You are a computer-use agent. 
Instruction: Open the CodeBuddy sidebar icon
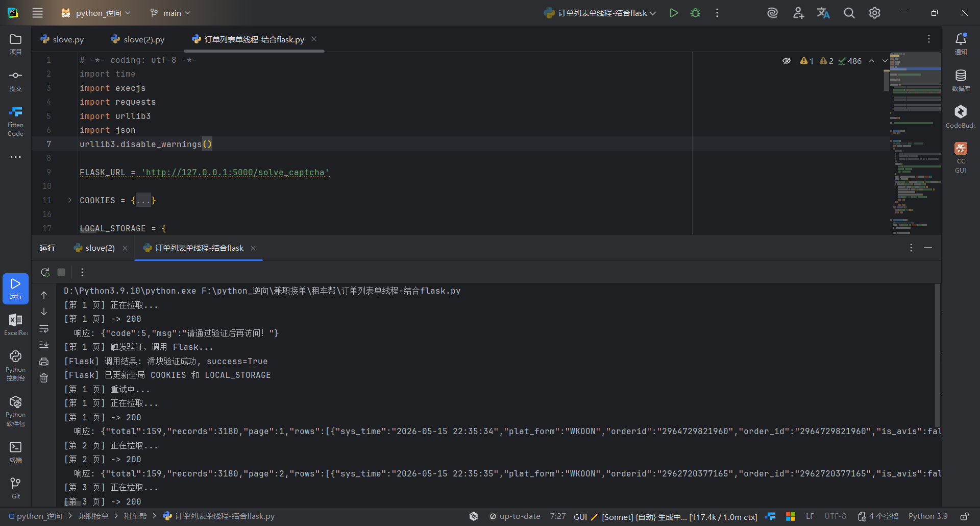pos(961,116)
